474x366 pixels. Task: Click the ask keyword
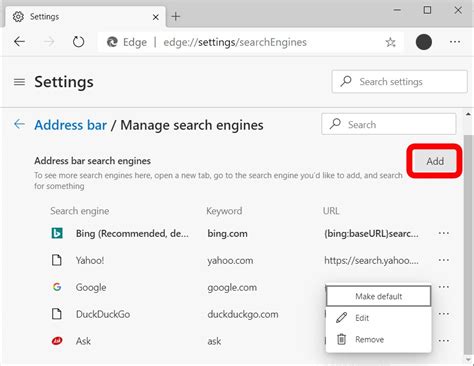tap(214, 341)
